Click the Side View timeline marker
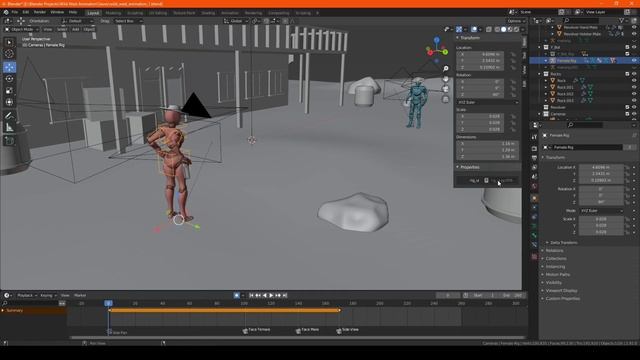 (x=347, y=330)
